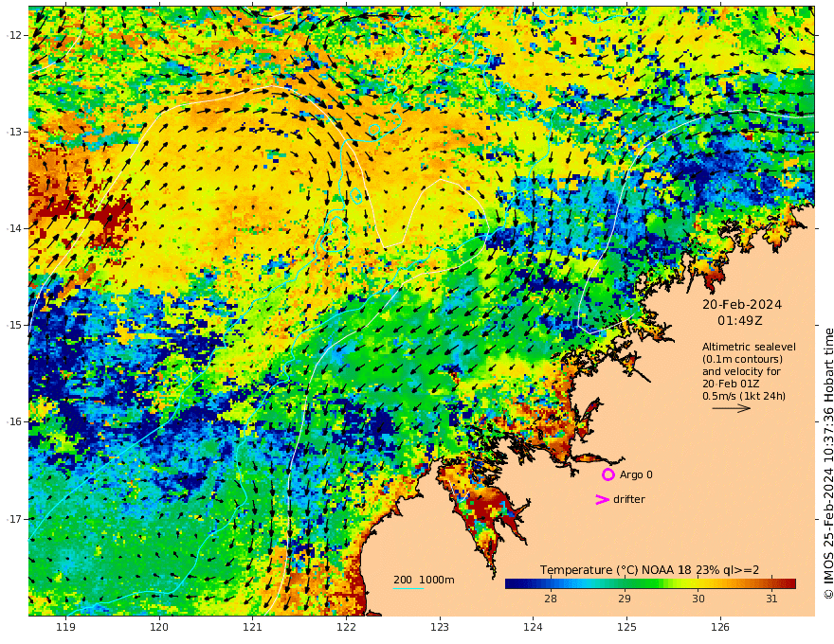Click the '01:49Z' time label

[740, 321]
